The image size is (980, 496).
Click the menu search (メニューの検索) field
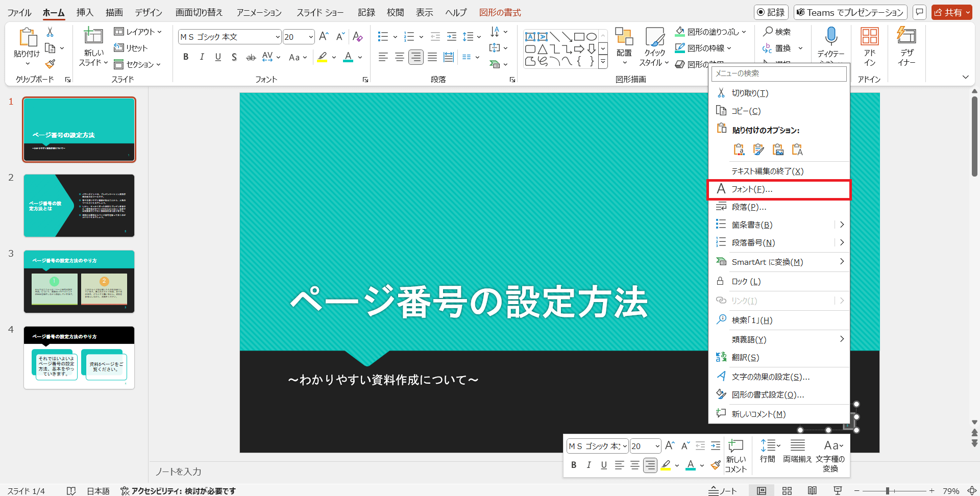[779, 73]
